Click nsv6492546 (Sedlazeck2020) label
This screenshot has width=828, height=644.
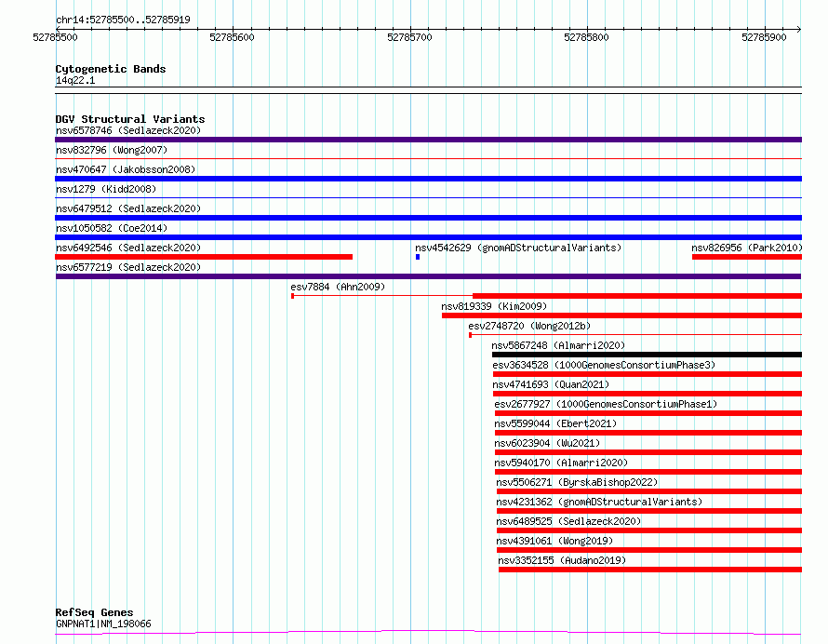(128, 248)
